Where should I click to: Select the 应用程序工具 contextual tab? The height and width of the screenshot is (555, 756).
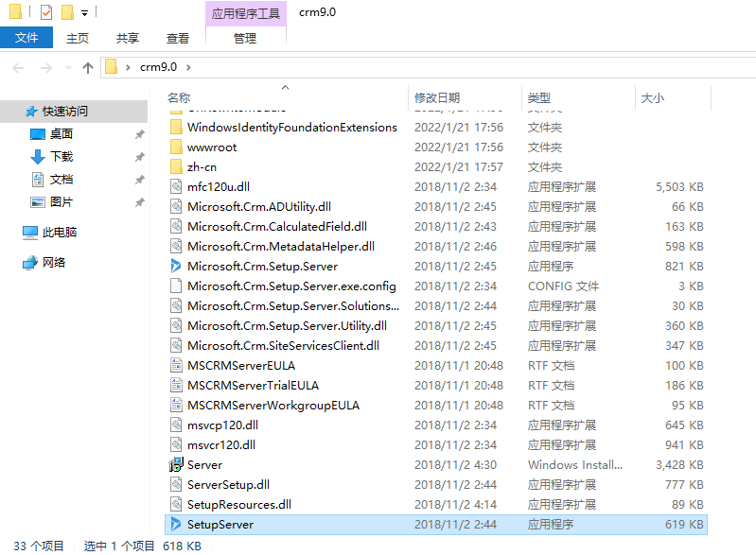pos(246,13)
